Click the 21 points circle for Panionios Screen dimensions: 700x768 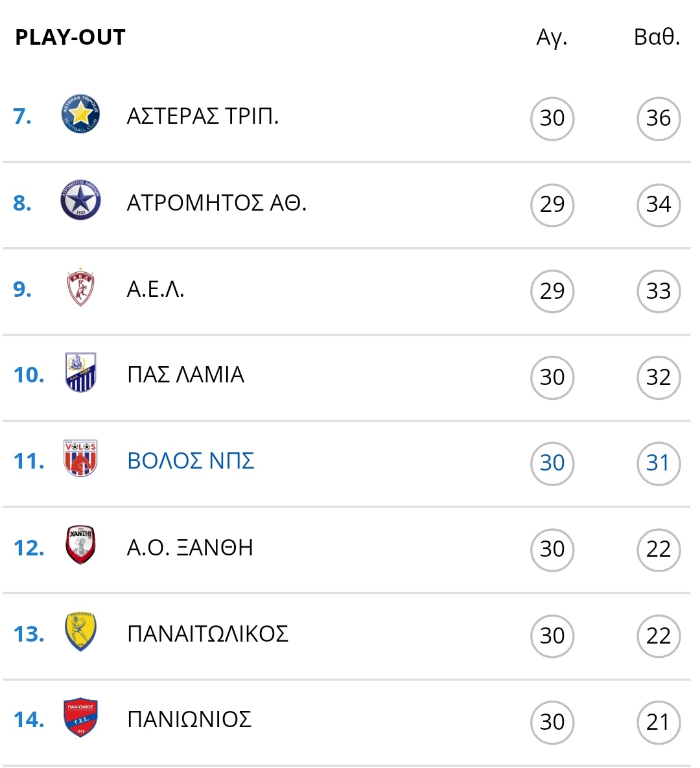659,723
